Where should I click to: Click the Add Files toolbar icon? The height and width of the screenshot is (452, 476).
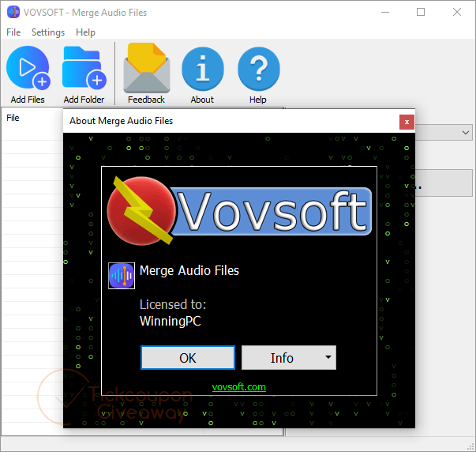[28, 69]
